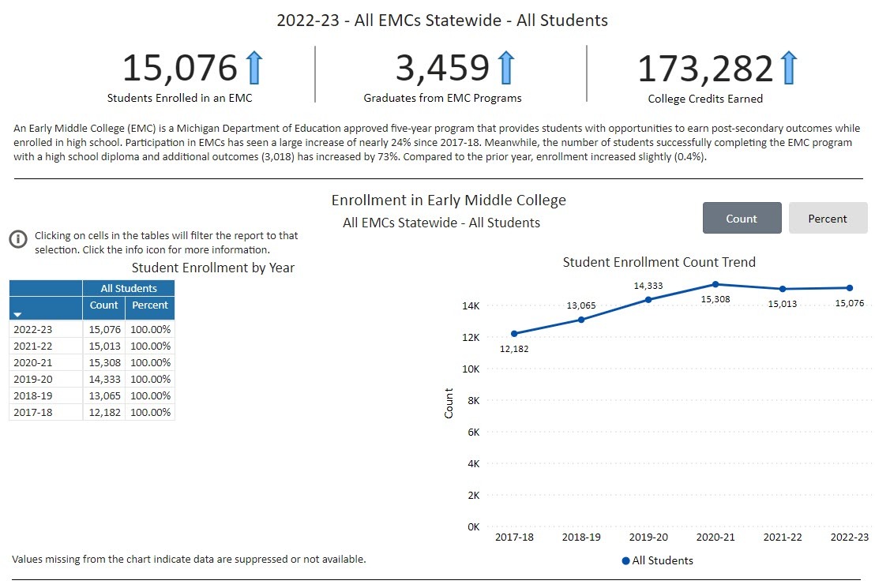This screenshot has width=875, height=588.
Task: Click the 2017-18 data point on chart
Action: 514,334
